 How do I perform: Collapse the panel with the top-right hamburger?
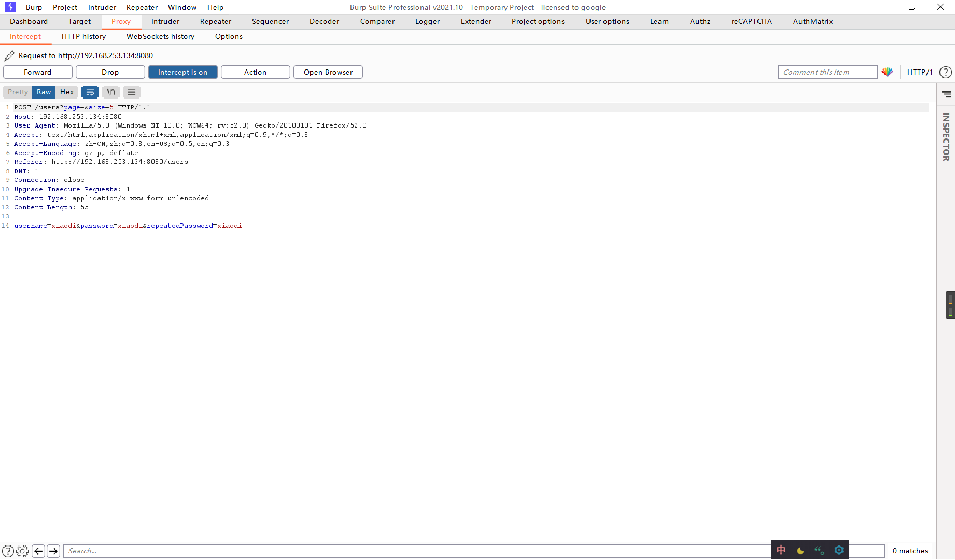pos(947,94)
